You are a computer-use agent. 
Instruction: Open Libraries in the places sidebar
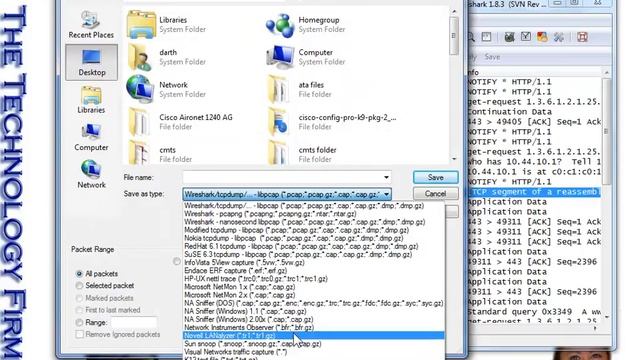[x=91, y=100]
